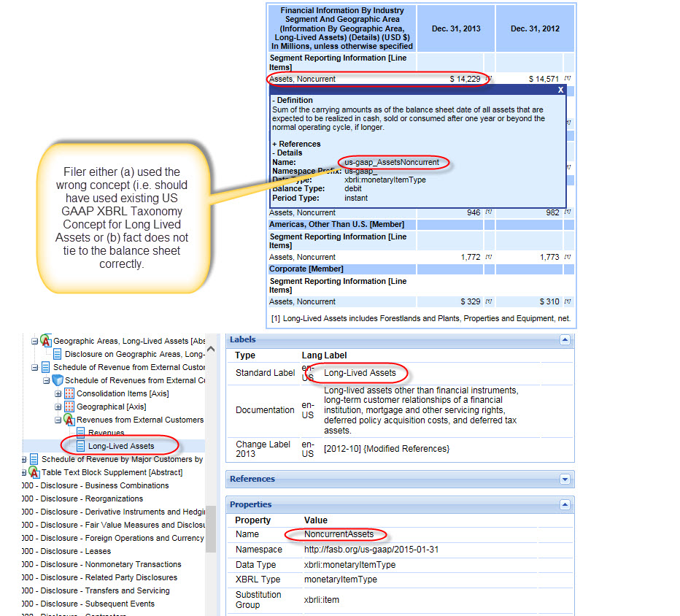Select Geographic Areas, Long-Lived Assets tree item

point(129,341)
